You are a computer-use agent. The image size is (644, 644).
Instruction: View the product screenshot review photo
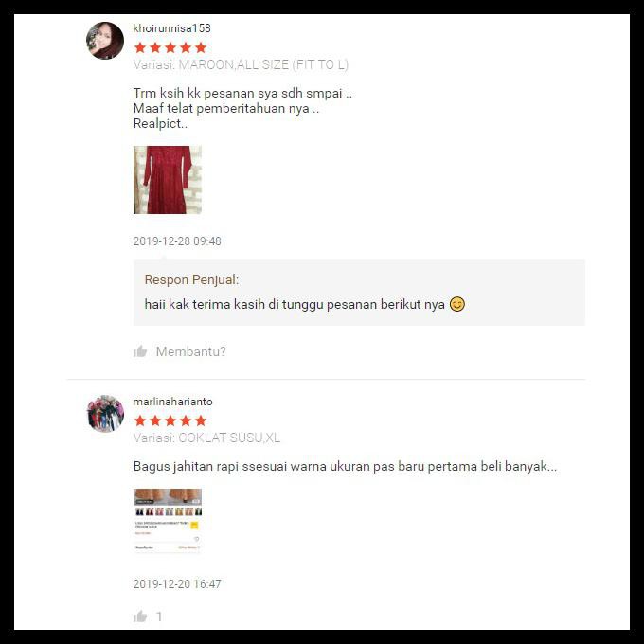click(168, 520)
